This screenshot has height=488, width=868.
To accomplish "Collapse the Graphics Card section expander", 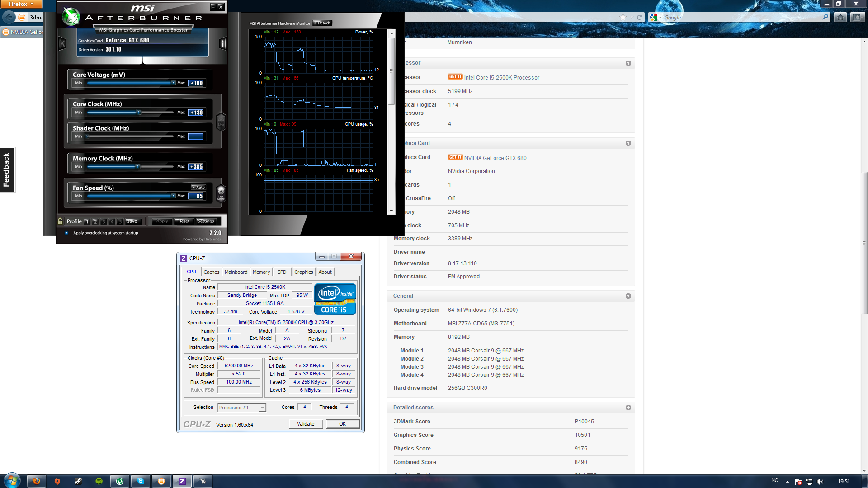I will [x=628, y=143].
